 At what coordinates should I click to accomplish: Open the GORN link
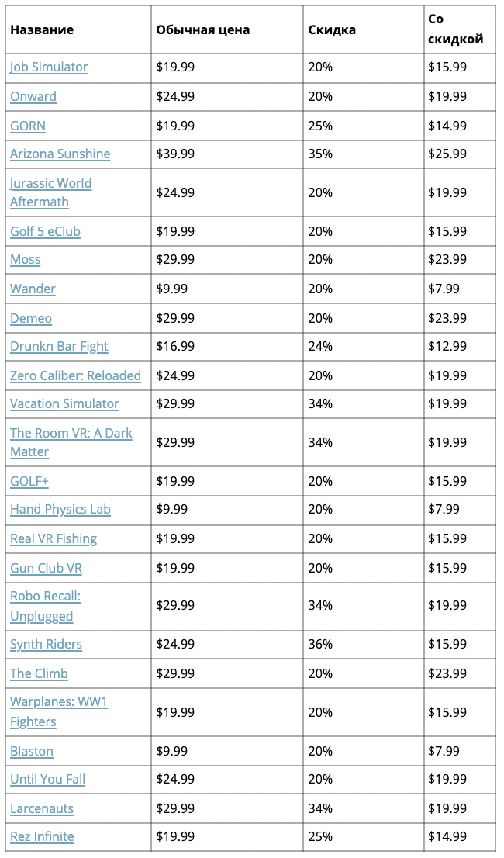point(28,126)
